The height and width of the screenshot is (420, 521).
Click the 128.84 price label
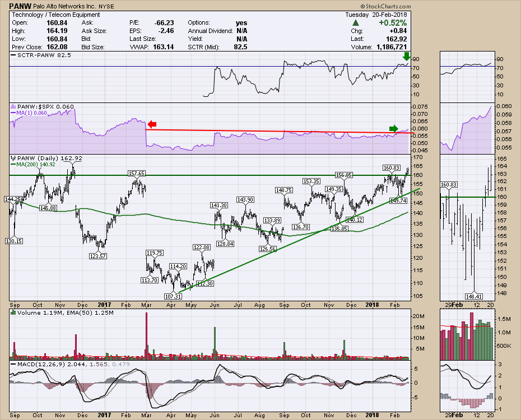pyautogui.click(x=225, y=244)
